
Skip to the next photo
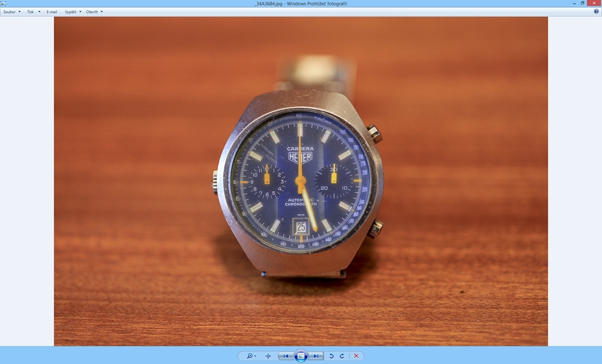tap(316, 356)
